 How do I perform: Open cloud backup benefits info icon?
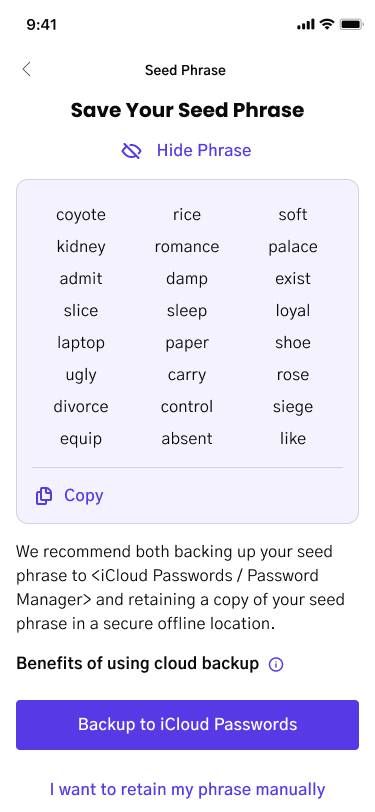[x=276, y=664]
